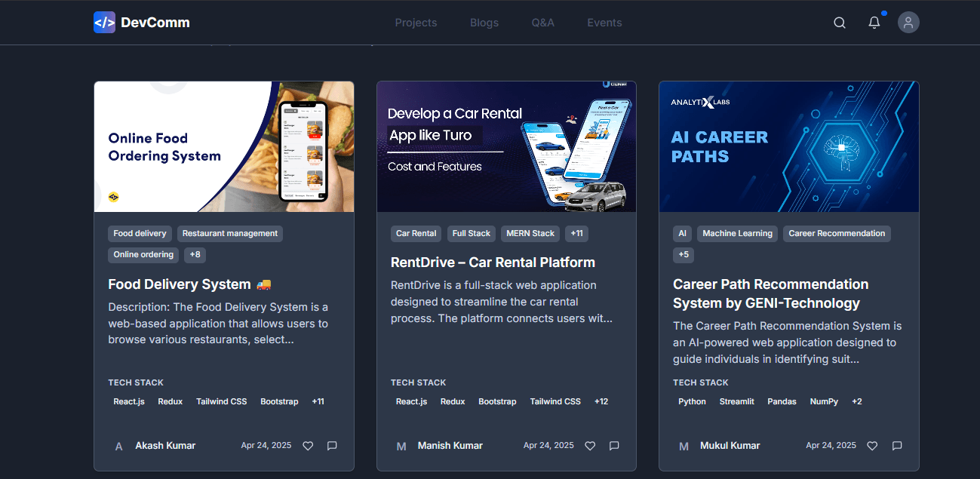Click the Online Food Ordering System thumbnail
Viewport: 980px width, 479px height.
pyautogui.click(x=224, y=147)
